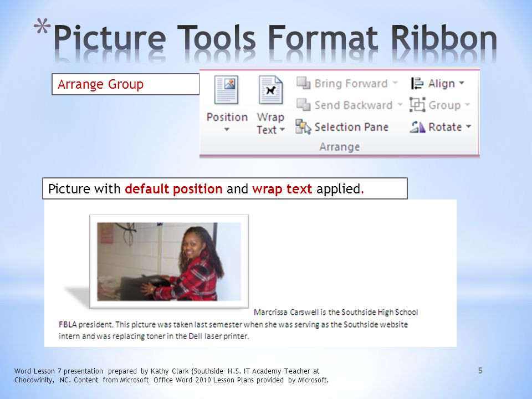Click the Rotate label text

[445, 127]
